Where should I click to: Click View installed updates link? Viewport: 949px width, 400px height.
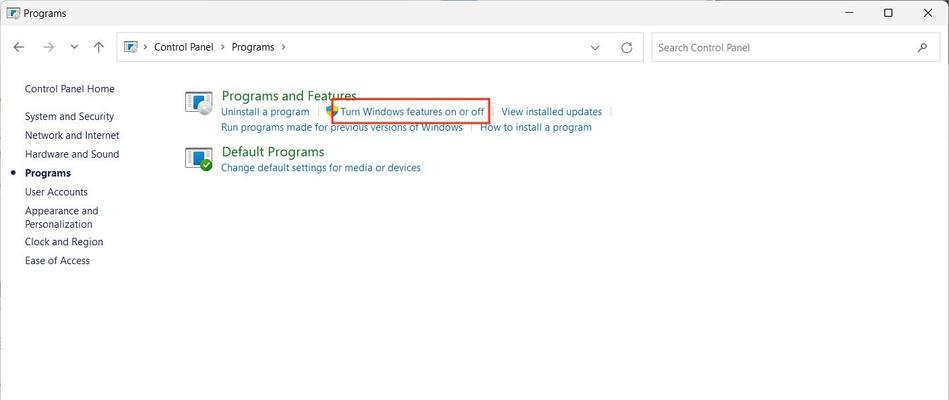point(552,112)
